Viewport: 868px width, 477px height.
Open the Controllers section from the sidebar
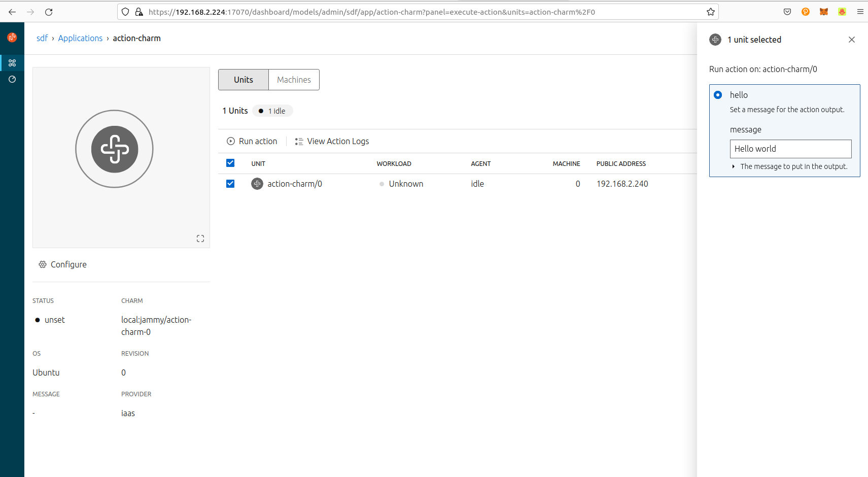[x=12, y=79]
